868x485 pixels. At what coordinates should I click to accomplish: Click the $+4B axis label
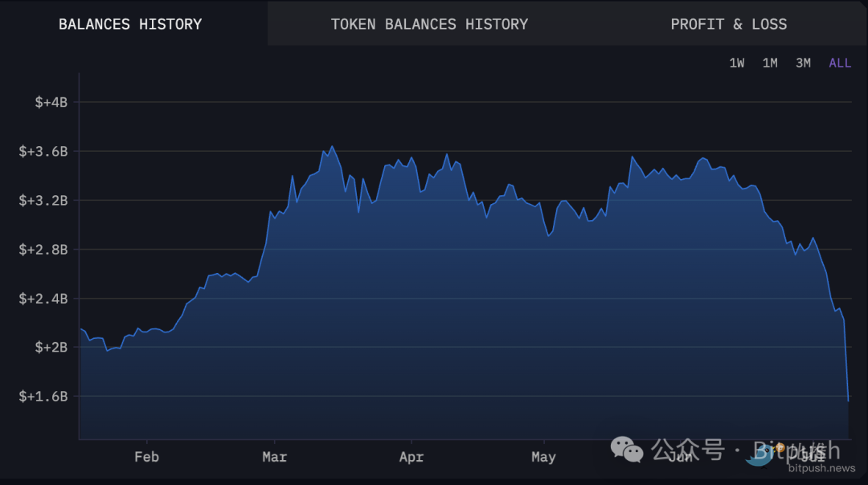click(x=53, y=102)
